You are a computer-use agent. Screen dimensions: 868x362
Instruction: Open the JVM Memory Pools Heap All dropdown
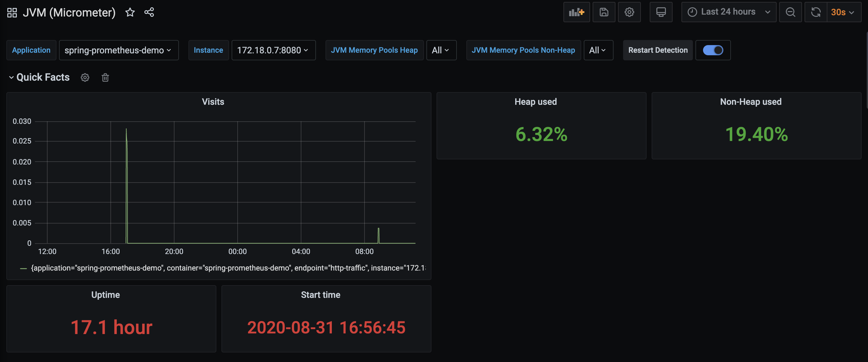pyautogui.click(x=441, y=50)
